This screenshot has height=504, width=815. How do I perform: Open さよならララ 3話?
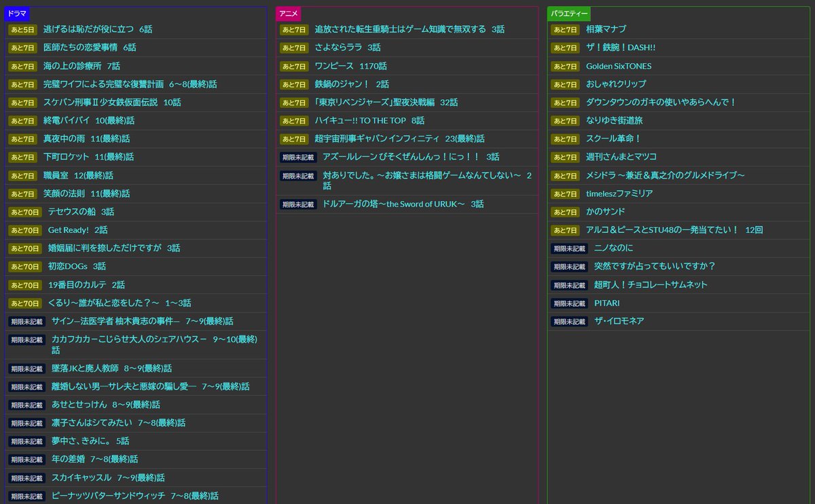348,48
